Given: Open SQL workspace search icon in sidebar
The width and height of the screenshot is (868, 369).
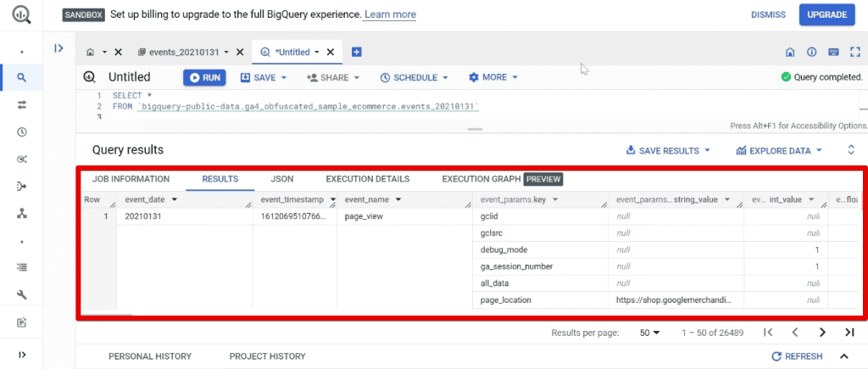Looking at the screenshot, I should (21, 77).
